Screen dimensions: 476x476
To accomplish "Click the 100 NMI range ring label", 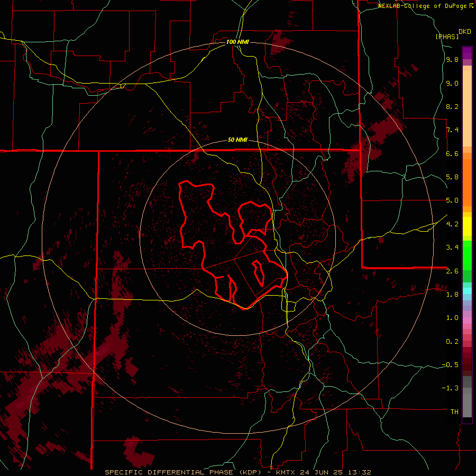I will (237, 42).
